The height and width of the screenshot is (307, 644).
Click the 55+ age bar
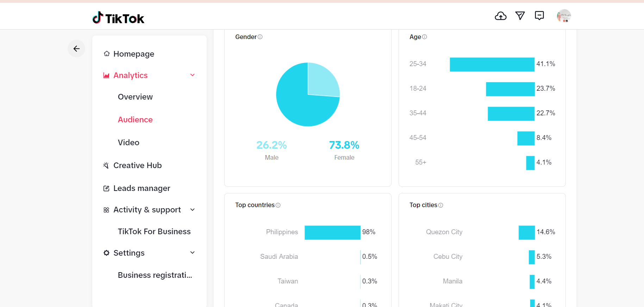[531, 163]
